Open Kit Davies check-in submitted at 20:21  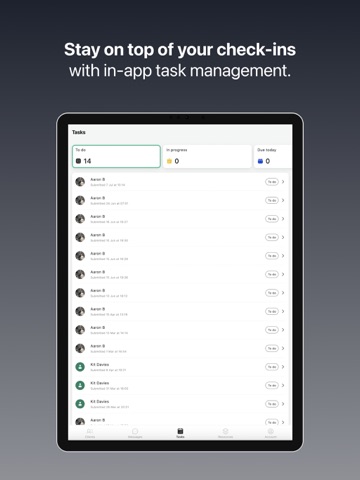180,404
